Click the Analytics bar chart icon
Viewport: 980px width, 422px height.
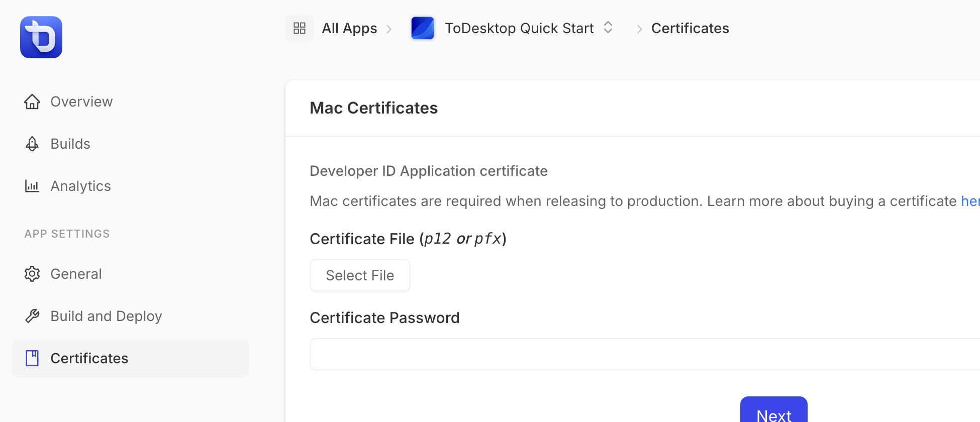32,186
